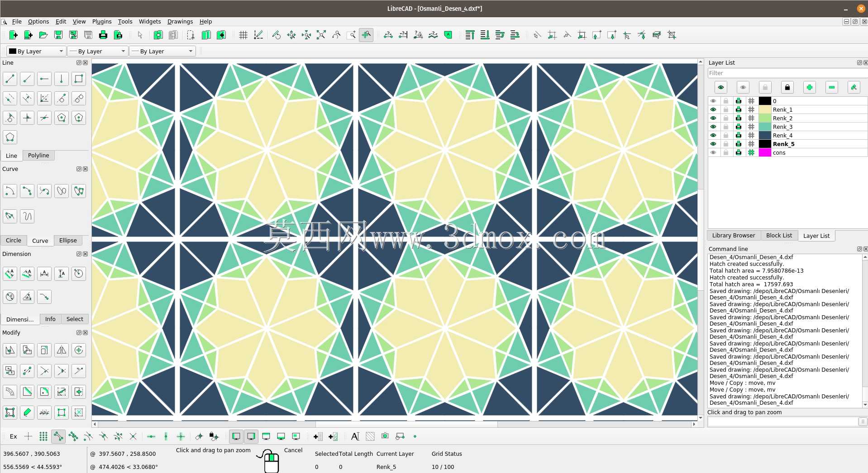Open the Block List tab
Image resolution: width=868 pixels, height=473 pixels.
pos(779,235)
